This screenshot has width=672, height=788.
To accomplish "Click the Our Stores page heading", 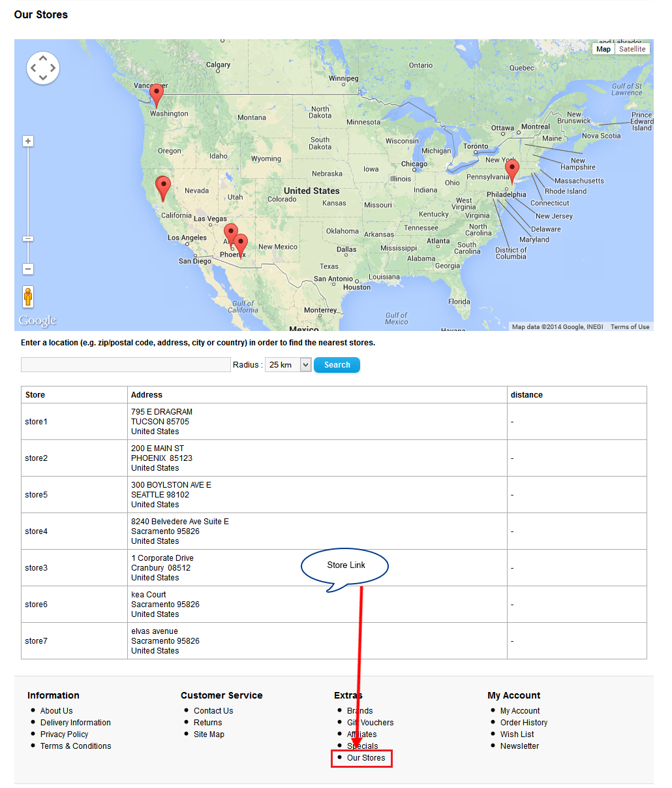I will tap(41, 14).
